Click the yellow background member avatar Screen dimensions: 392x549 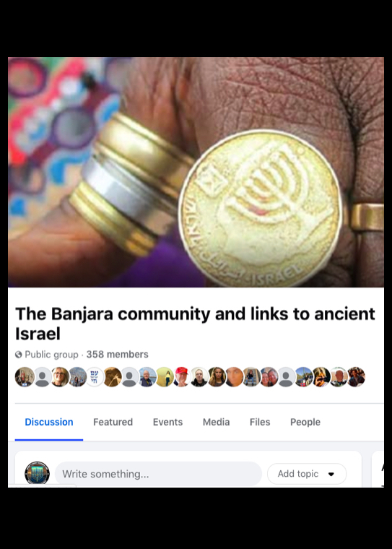[164, 377]
